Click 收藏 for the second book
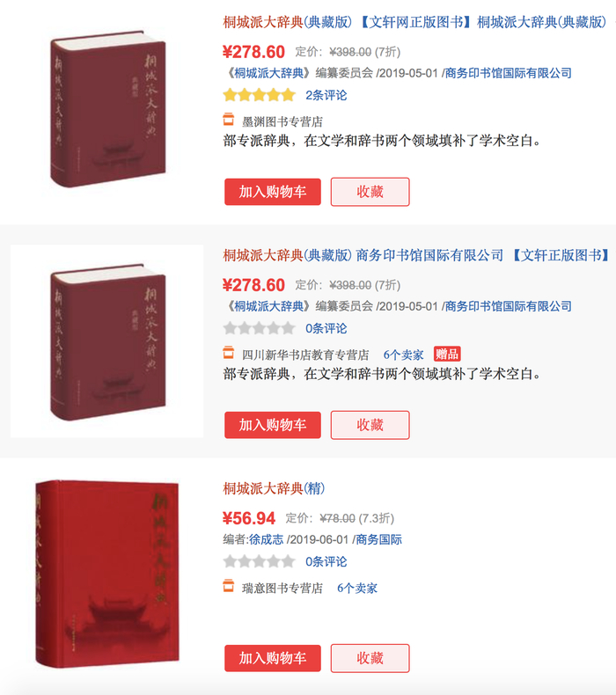This screenshot has width=616, height=695. (370, 425)
